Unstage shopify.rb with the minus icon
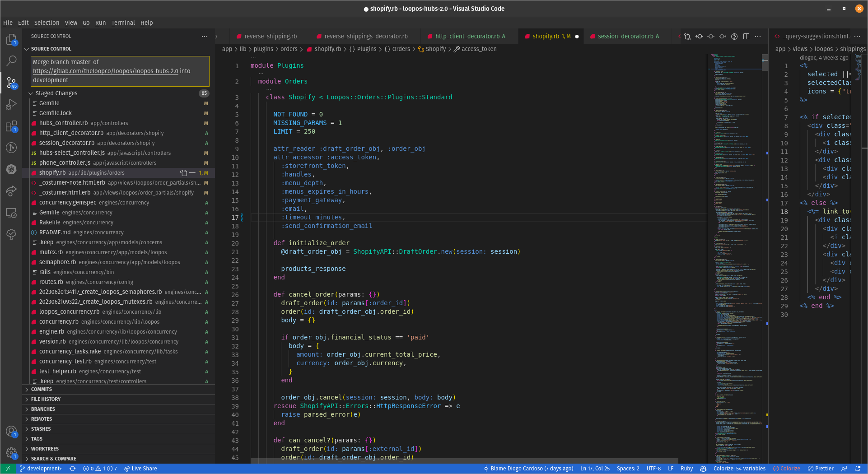The width and height of the screenshot is (868, 474). click(192, 173)
